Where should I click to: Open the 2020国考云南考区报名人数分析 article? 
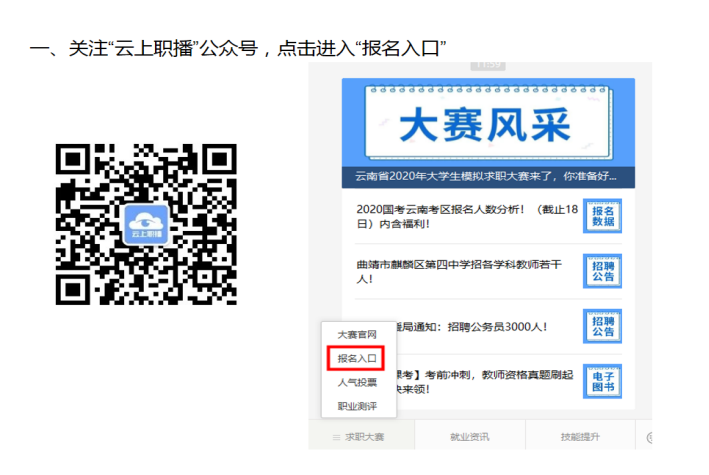(467, 216)
